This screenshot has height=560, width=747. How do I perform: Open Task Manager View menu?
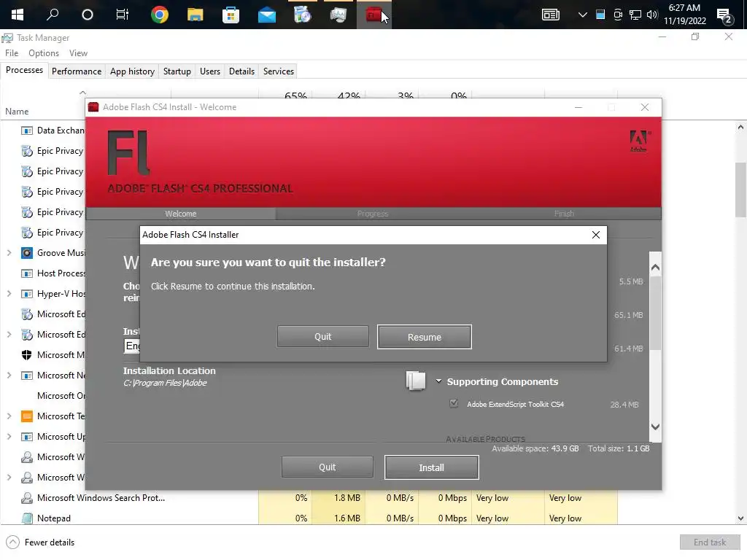click(x=78, y=52)
